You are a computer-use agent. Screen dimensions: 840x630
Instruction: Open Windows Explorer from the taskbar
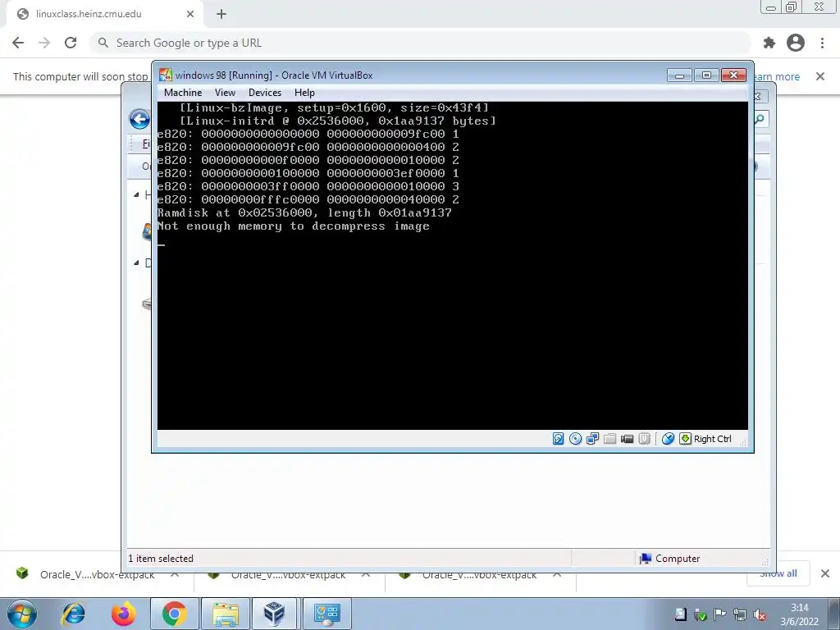(x=226, y=614)
